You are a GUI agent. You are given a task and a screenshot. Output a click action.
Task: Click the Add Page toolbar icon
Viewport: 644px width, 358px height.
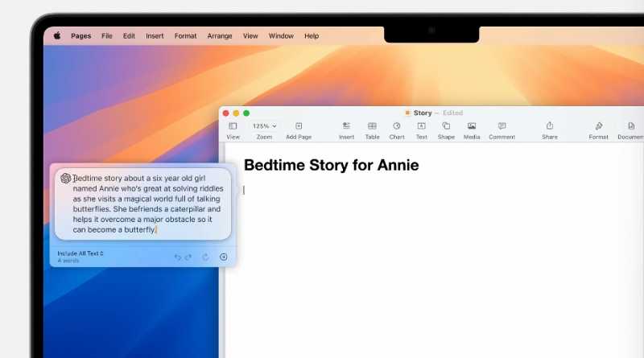[x=299, y=126]
